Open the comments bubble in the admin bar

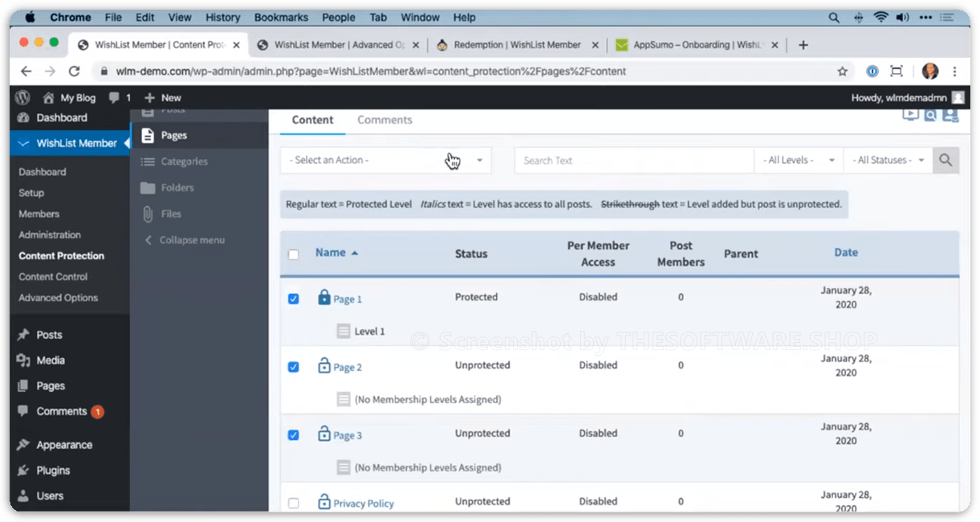tap(115, 98)
